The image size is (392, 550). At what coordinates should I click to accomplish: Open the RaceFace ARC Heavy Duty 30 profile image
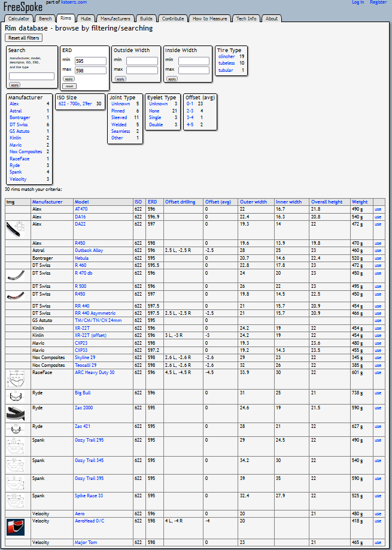coord(17,379)
